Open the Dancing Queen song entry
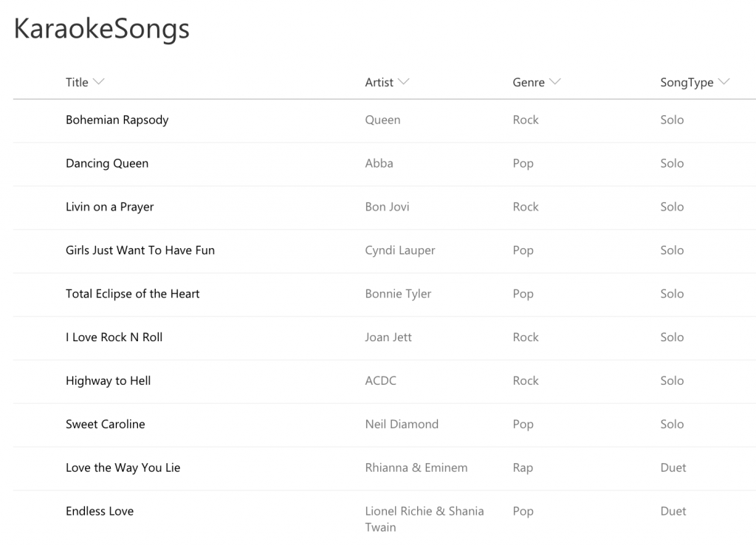 point(107,163)
